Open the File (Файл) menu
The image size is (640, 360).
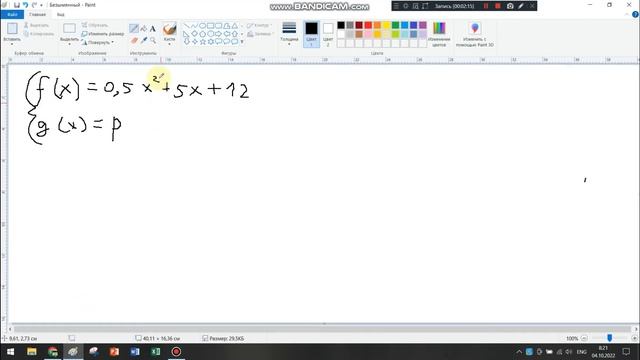coord(12,15)
